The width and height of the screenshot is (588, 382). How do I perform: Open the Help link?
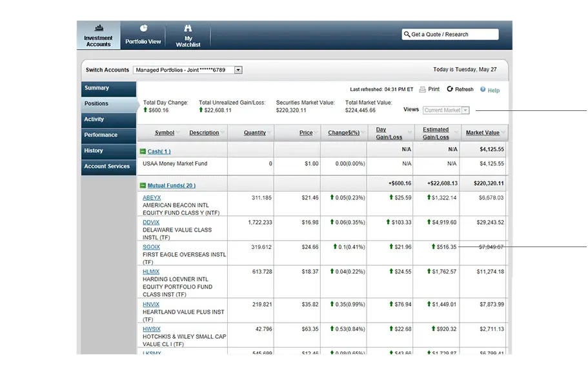[x=494, y=90]
